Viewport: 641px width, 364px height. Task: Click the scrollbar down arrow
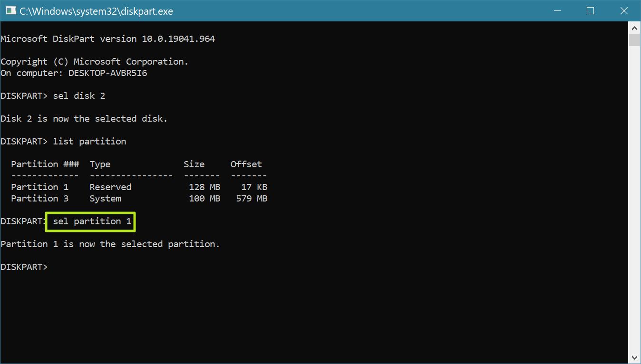point(634,357)
